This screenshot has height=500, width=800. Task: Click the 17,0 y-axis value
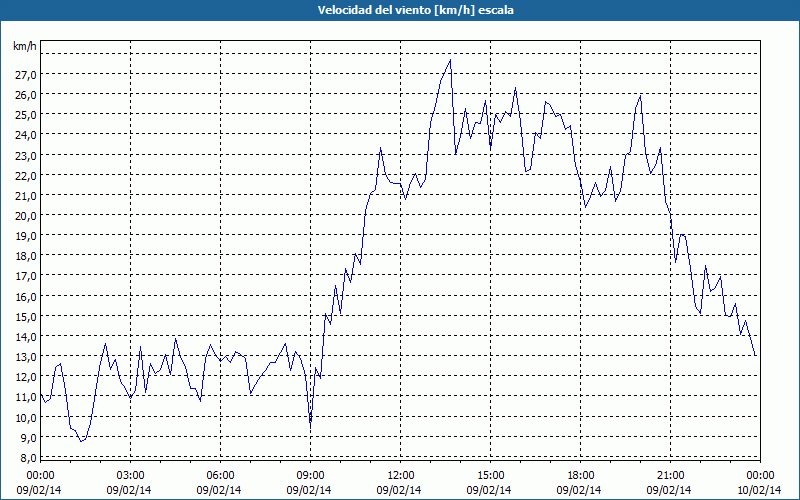coord(26,276)
